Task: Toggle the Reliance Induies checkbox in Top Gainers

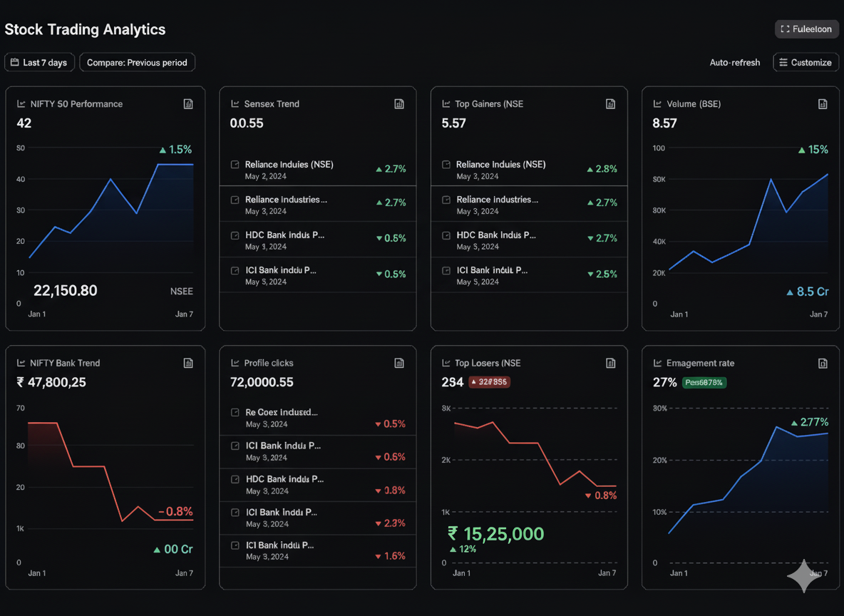Action: point(446,164)
